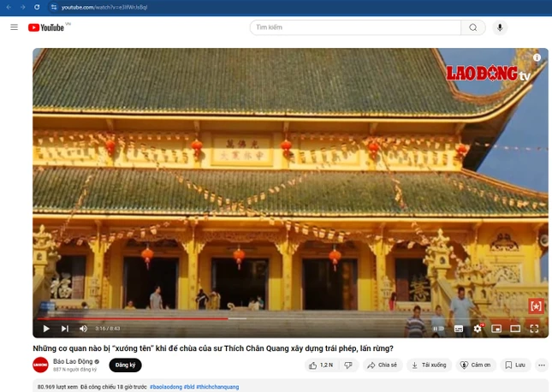Click Tải xuống download button
This screenshot has width=552, height=392.
click(x=429, y=365)
